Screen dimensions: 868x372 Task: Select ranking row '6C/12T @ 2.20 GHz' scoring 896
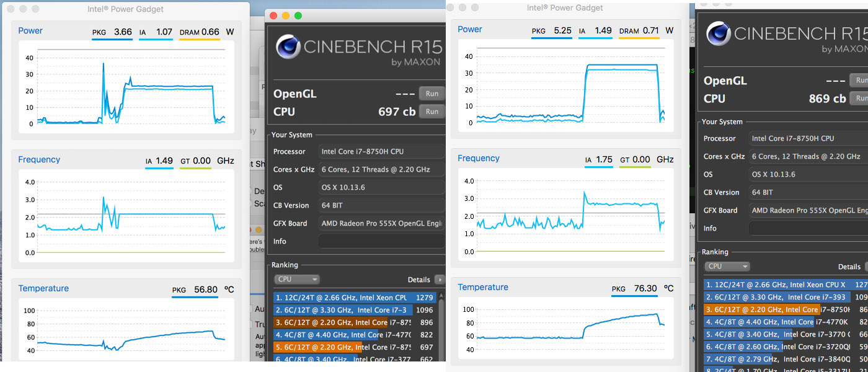[355, 322]
